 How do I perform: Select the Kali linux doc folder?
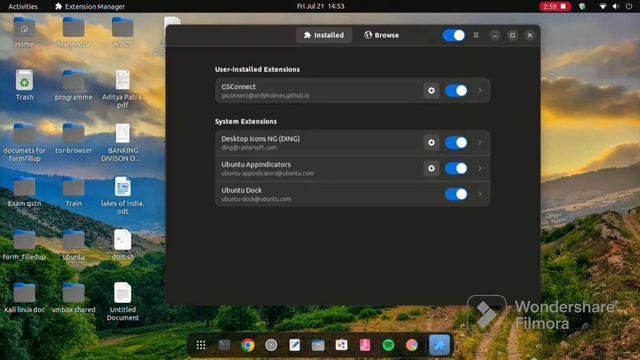coord(24,298)
